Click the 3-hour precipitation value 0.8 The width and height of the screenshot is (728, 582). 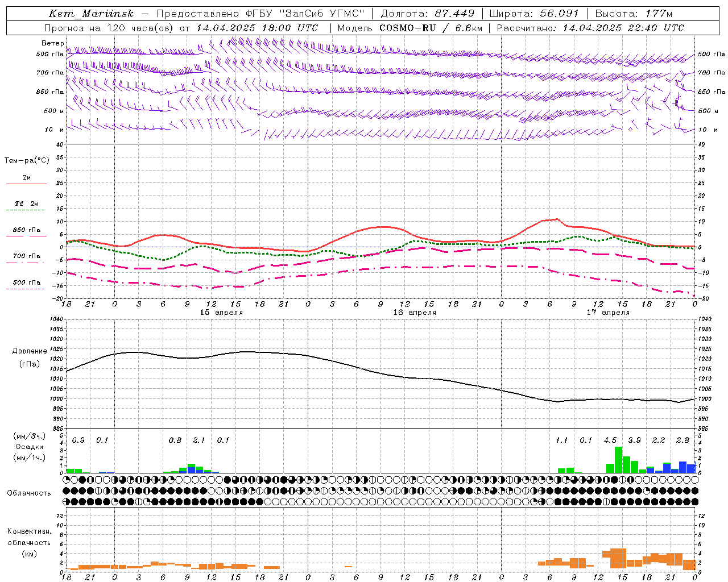click(175, 440)
